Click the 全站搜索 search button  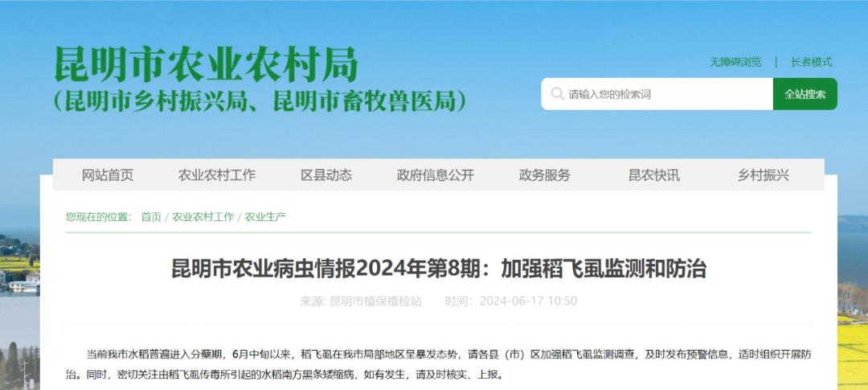(x=805, y=94)
